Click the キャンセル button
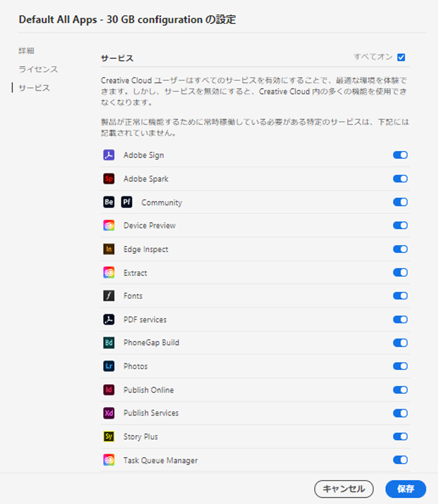This screenshot has height=504, width=438. tap(344, 489)
